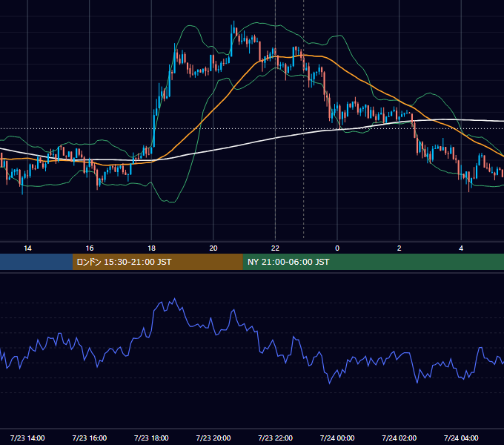Click the 4 hour axis label
Viewport: 504px width, 445px height.
pyautogui.click(x=461, y=248)
